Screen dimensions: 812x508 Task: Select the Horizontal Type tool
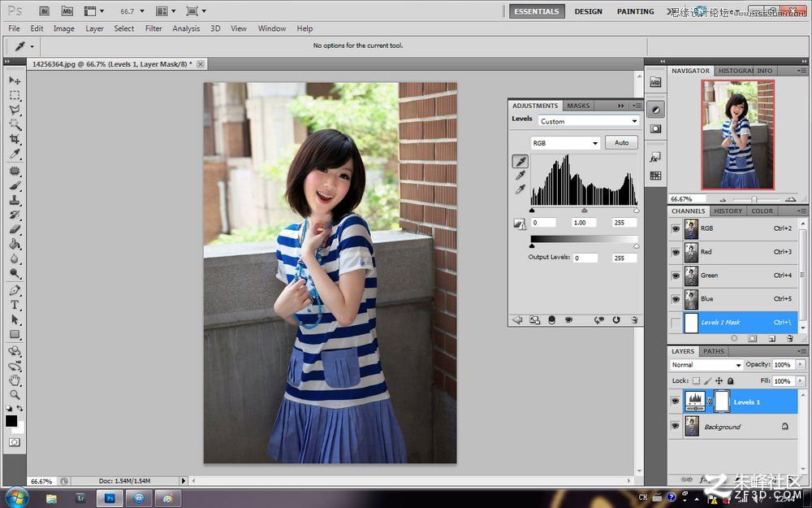pyautogui.click(x=15, y=304)
